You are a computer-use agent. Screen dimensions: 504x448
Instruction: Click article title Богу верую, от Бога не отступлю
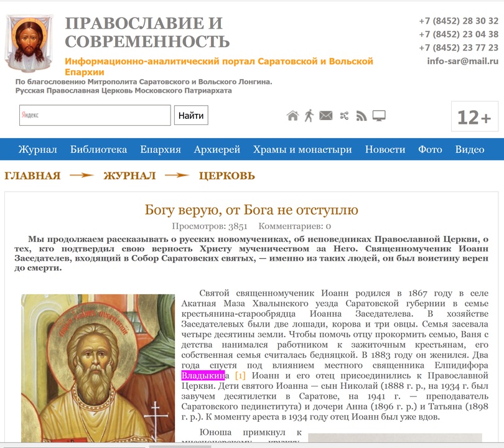tap(251, 210)
